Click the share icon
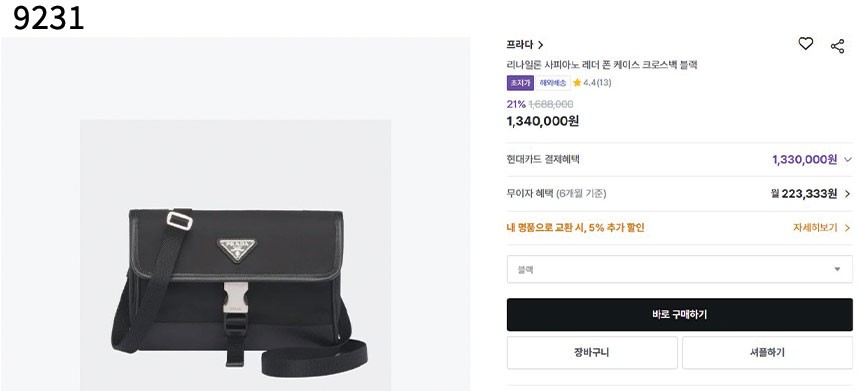 tap(838, 46)
